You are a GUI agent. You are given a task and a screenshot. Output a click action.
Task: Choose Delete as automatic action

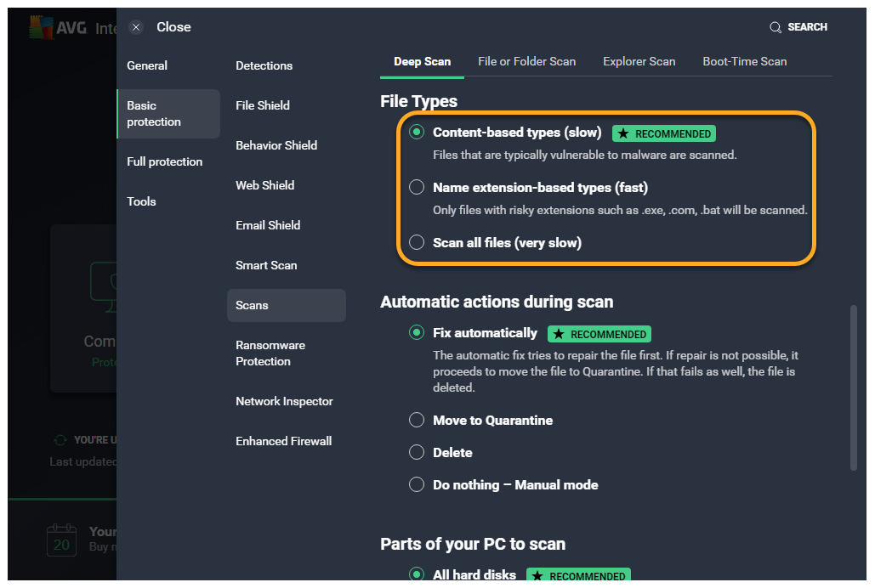coord(417,452)
